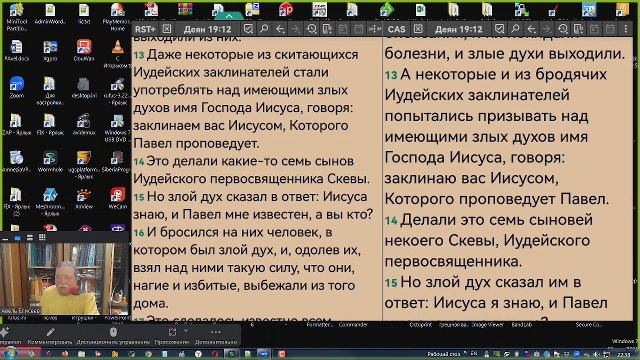Go forward with right arrow in CAS pane
Viewport: 640px width, 360px height.
(x=547, y=29)
